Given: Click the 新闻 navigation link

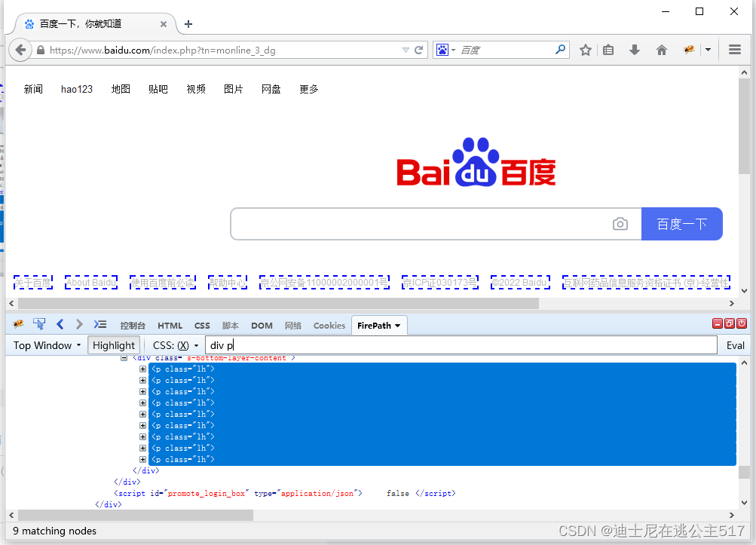Looking at the screenshot, I should click(33, 89).
